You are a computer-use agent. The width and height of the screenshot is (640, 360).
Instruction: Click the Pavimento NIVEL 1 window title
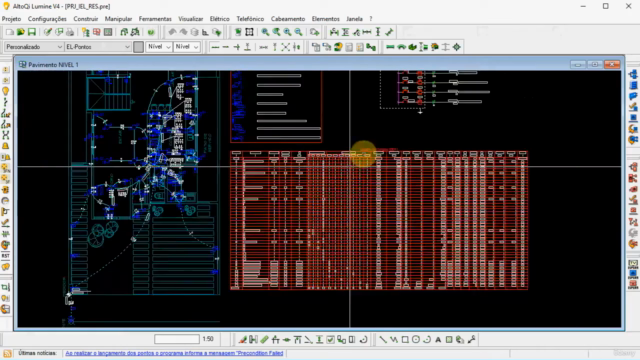(x=53, y=64)
